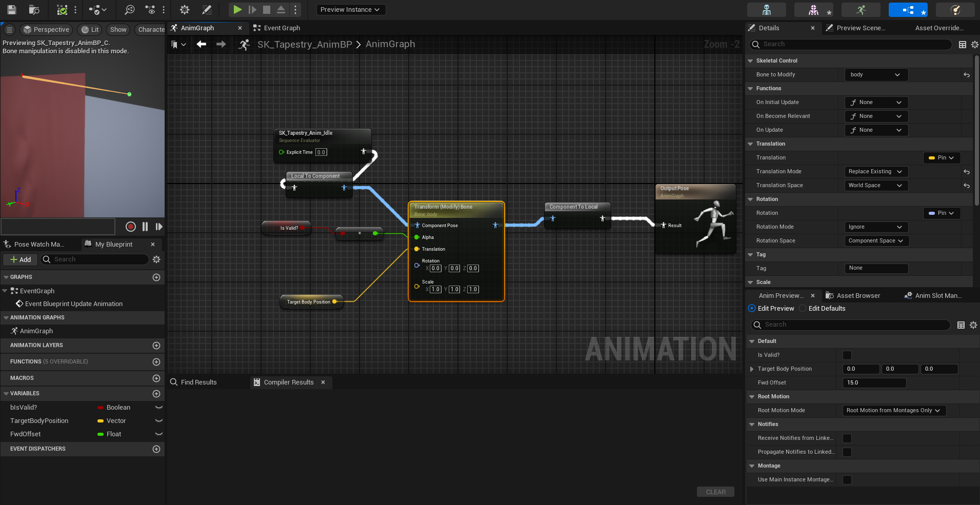Open Root Motion Mode dropdown
Image resolution: width=980 pixels, height=505 pixels.
pos(894,411)
